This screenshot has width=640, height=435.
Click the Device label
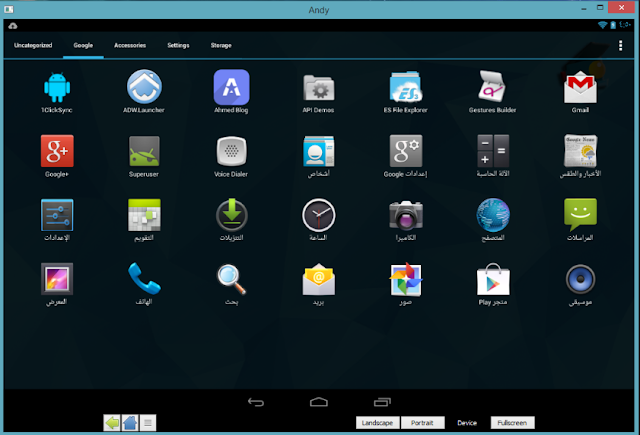467,423
